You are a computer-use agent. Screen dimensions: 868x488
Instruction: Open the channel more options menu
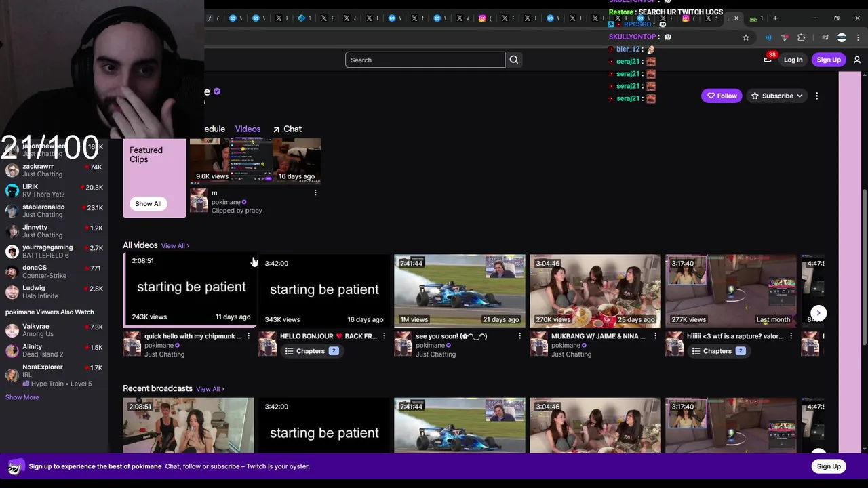click(816, 96)
